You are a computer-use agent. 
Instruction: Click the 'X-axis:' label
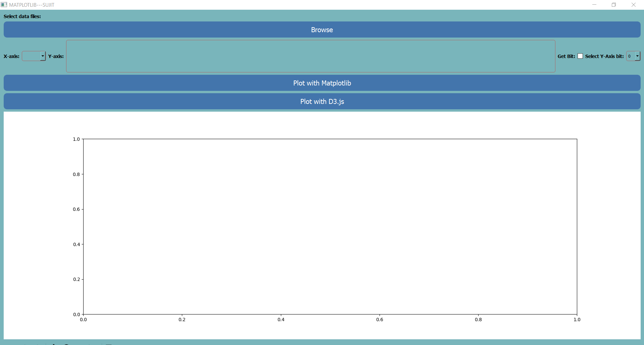pos(11,56)
